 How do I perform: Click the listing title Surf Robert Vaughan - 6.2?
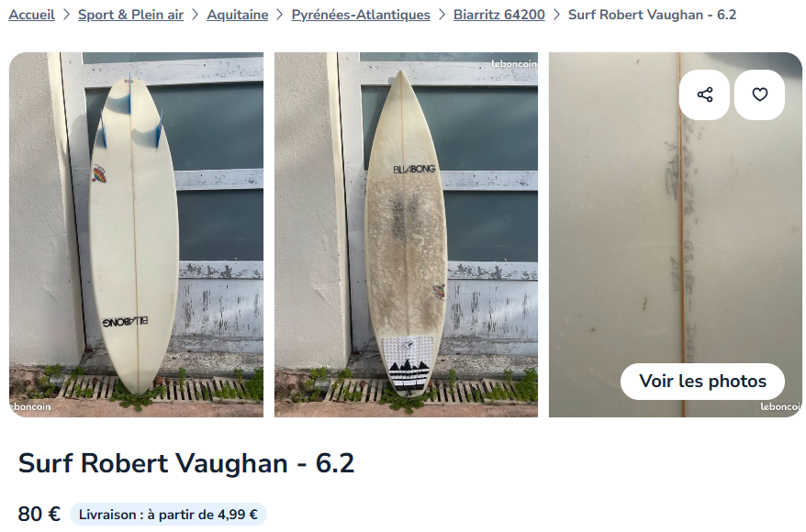click(x=186, y=463)
